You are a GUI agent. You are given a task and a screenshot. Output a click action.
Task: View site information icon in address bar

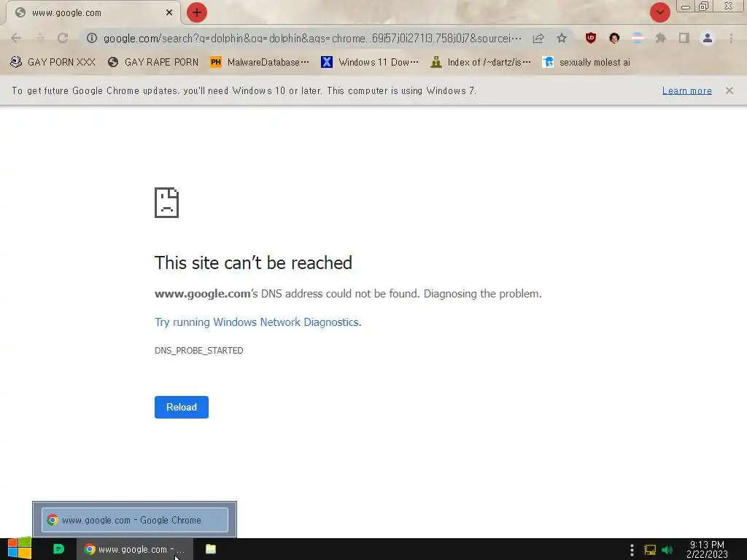[92, 38]
